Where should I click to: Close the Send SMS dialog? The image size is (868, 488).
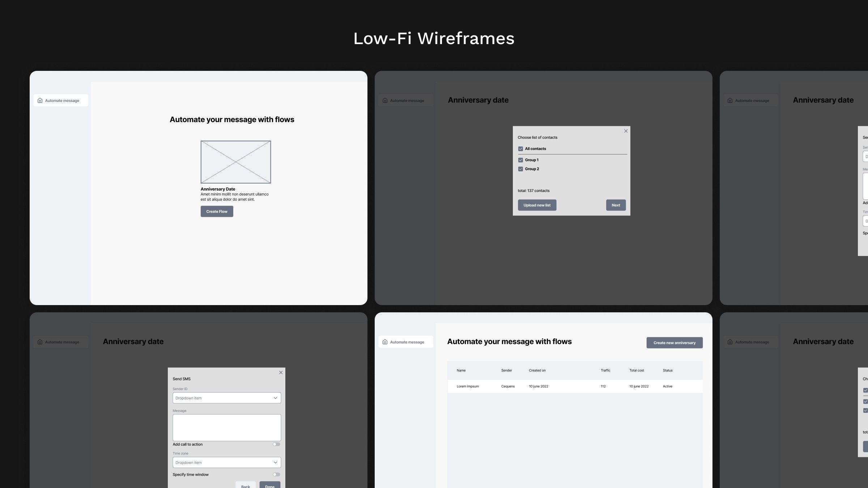(x=281, y=372)
